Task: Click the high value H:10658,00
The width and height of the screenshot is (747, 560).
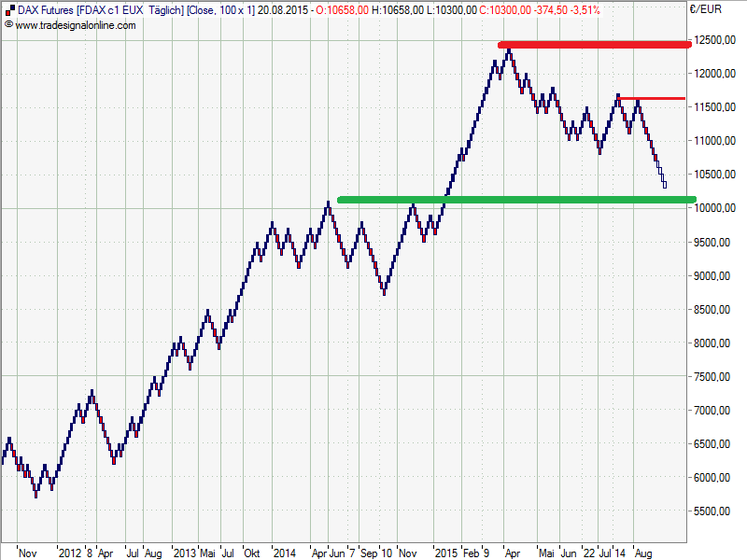Action: [398, 10]
